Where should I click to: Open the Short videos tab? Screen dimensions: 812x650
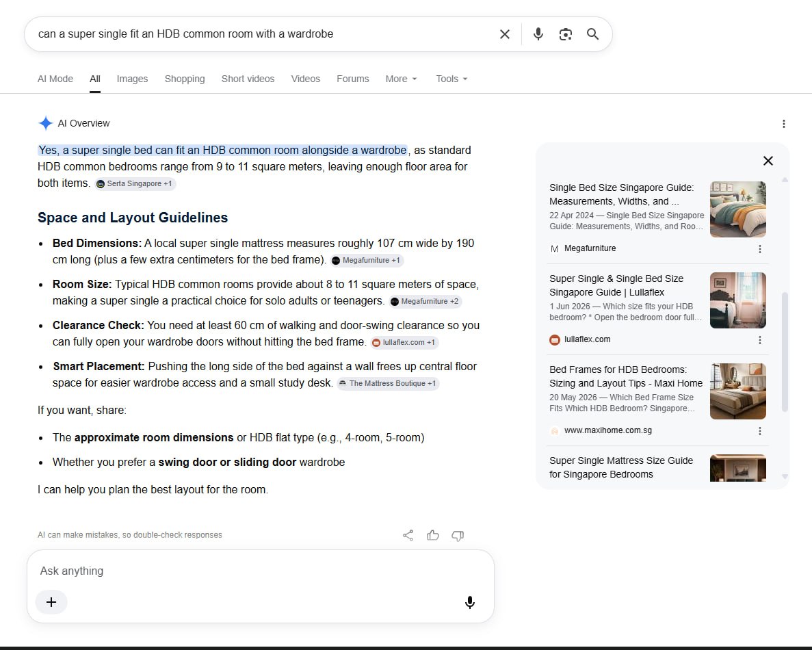(248, 79)
